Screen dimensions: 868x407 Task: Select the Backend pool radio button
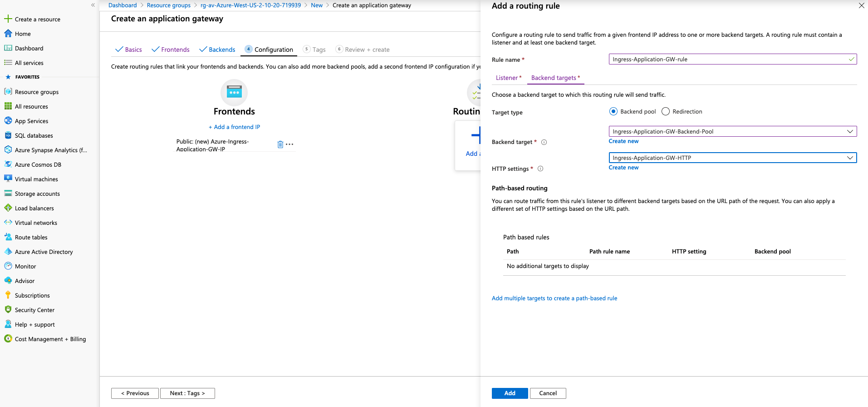click(x=613, y=111)
